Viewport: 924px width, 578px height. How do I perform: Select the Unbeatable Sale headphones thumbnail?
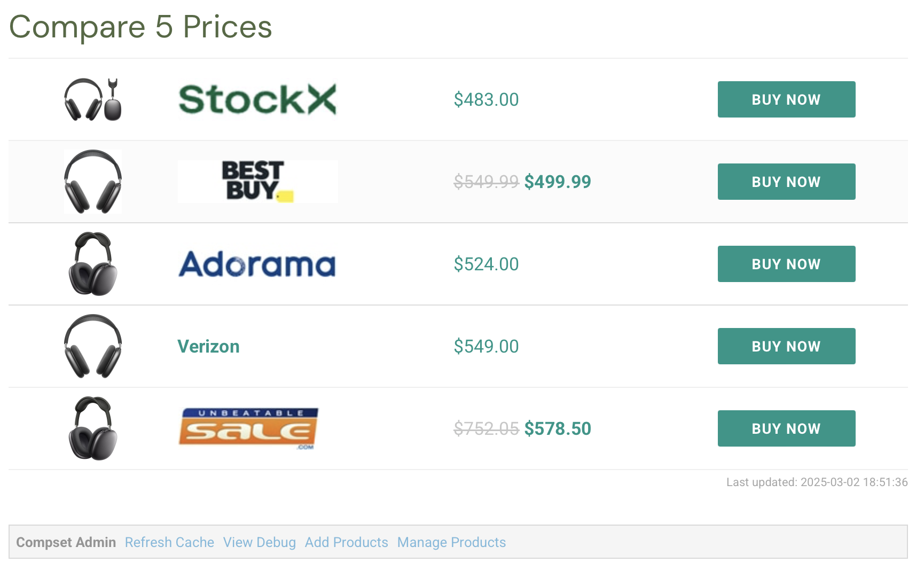(x=93, y=428)
